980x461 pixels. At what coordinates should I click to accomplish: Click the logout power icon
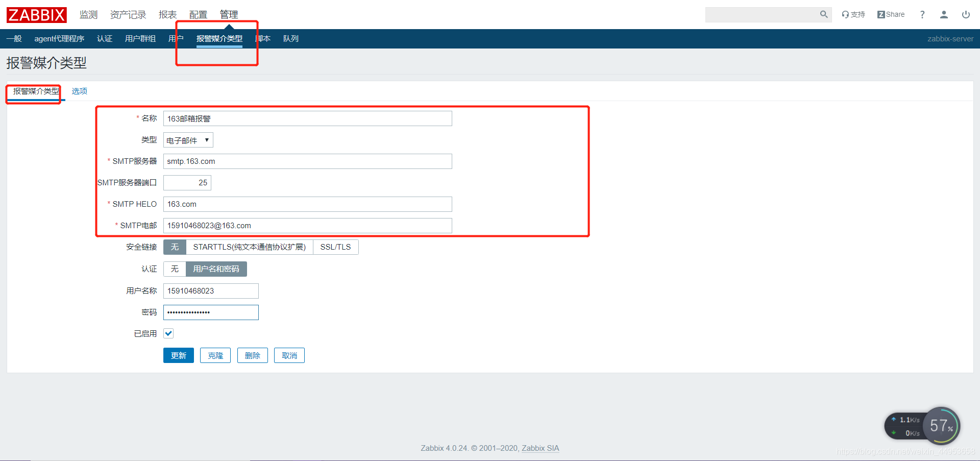point(966,14)
